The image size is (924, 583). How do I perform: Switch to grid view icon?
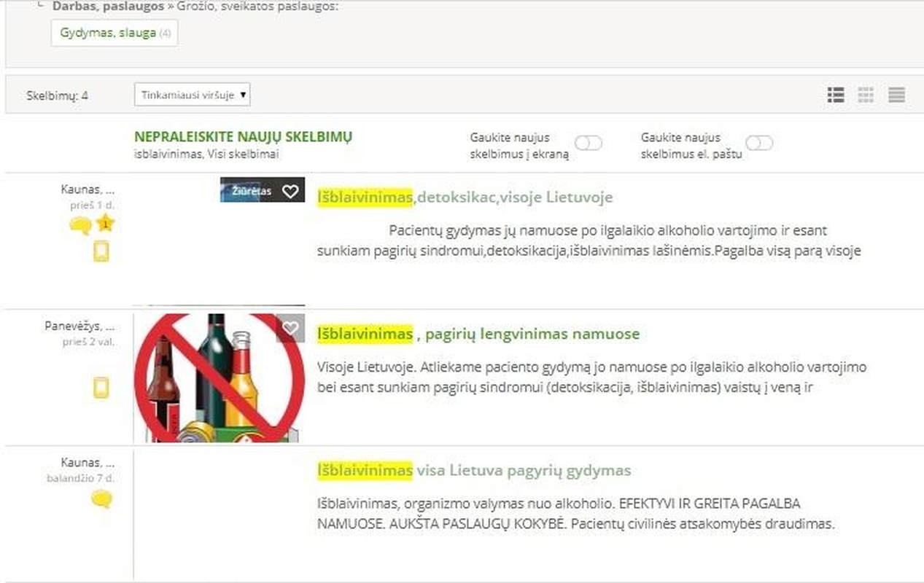pyautogui.click(x=866, y=95)
